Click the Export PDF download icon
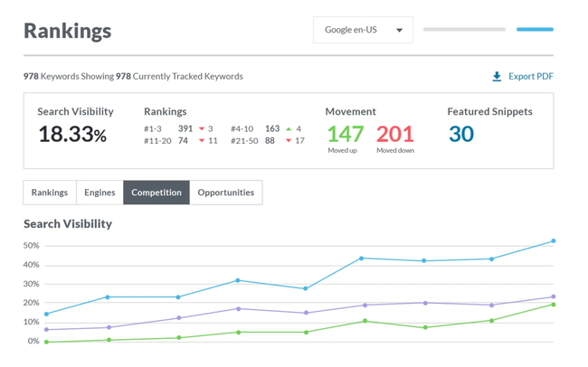 [x=497, y=77]
